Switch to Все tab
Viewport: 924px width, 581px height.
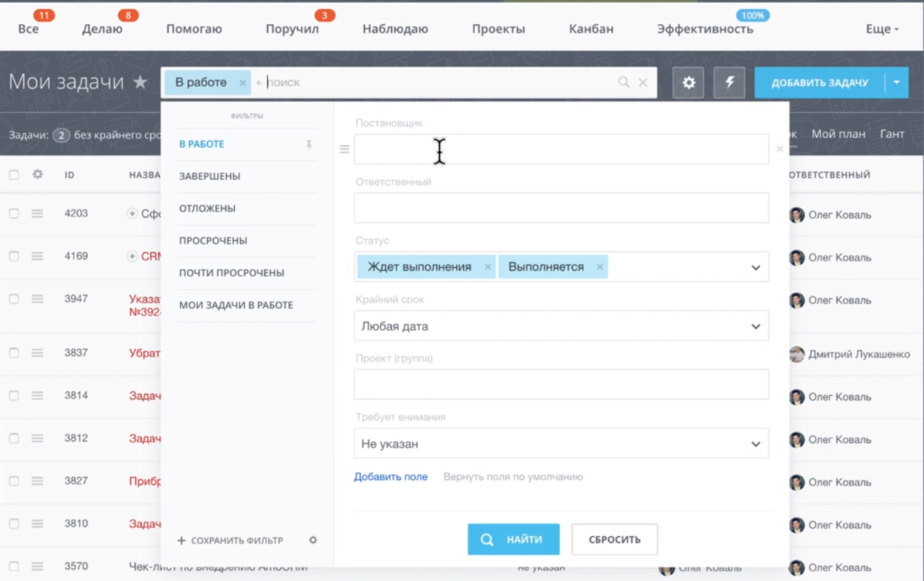coord(28,29)
